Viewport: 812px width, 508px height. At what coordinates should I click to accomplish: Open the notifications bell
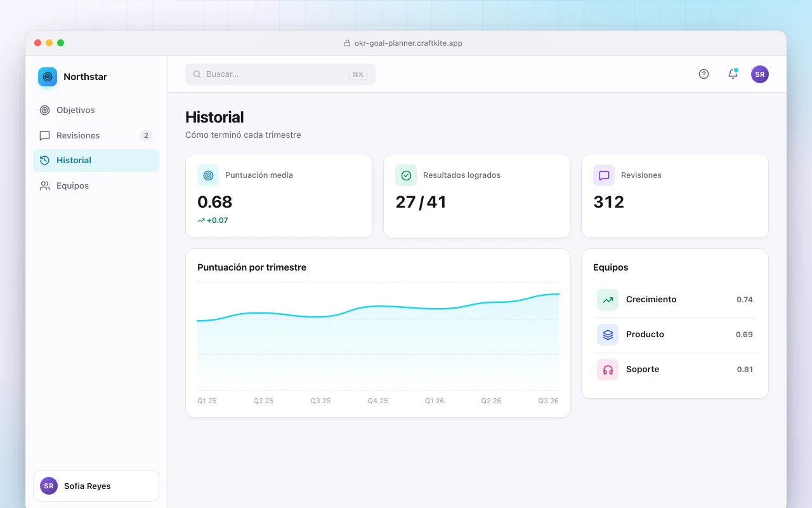pos(733,74)
